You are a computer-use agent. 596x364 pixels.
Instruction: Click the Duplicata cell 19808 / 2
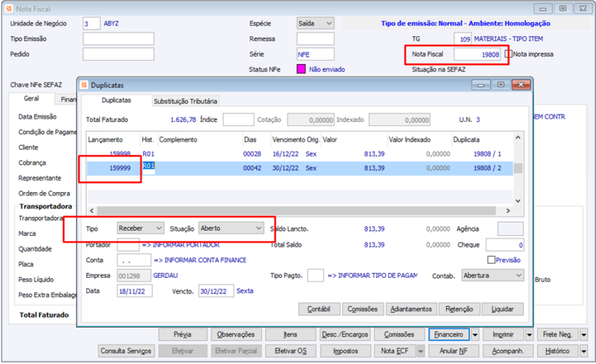tap(482, 168)
